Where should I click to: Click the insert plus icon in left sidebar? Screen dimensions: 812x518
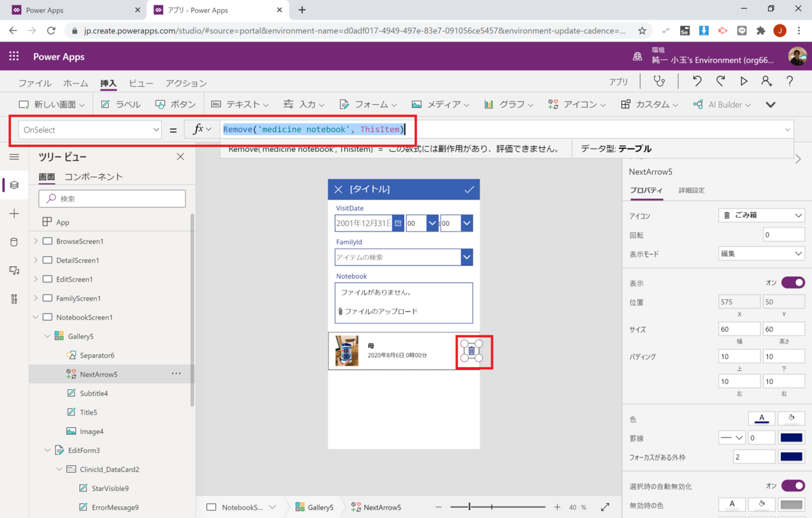(x=14, y=213)
